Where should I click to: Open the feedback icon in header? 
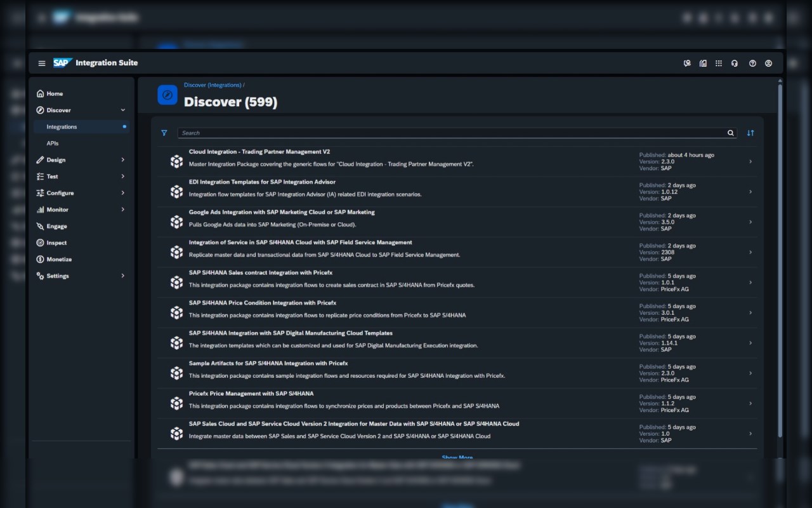(x=687, y=63)
